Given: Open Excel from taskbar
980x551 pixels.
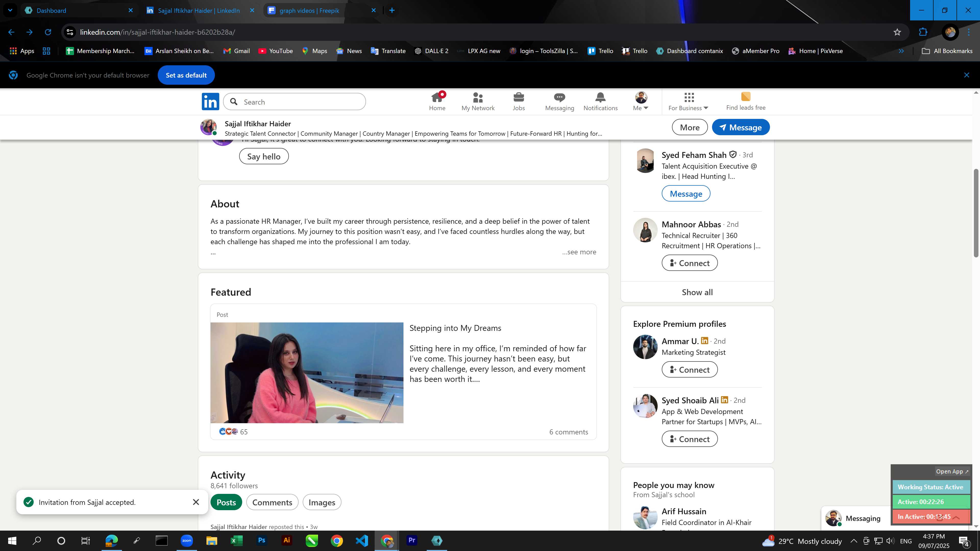Looking at the screenshot, I should [236, 540].
